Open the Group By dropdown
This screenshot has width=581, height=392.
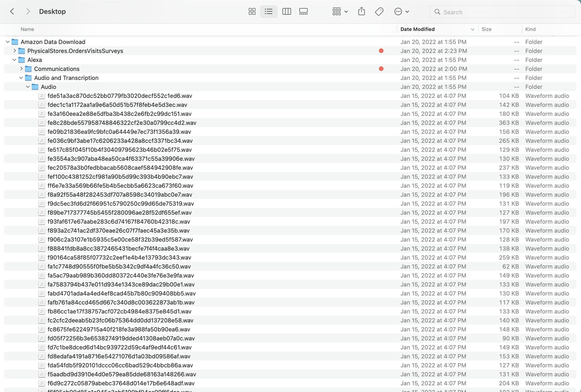click(340, 12)
